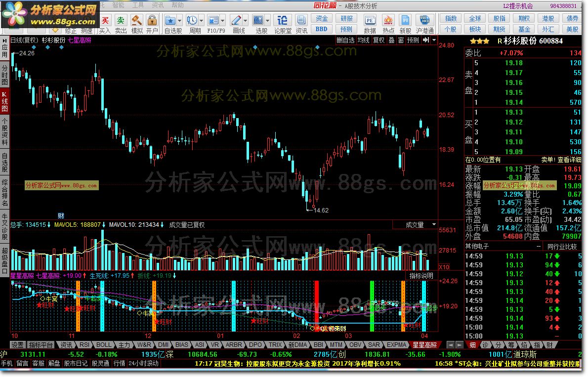Screen dimensions: 588x377
Task: Click the 股市日记 status bar item
Action: (76, 363)
